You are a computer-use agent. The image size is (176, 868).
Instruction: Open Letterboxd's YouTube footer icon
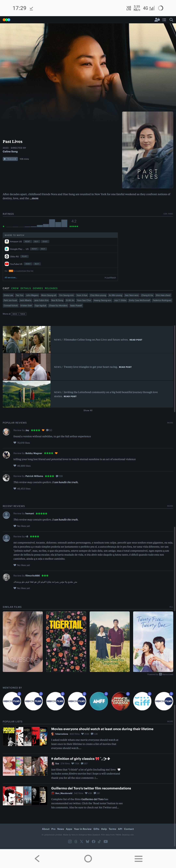pyautogui.click(x=106, y=841)
